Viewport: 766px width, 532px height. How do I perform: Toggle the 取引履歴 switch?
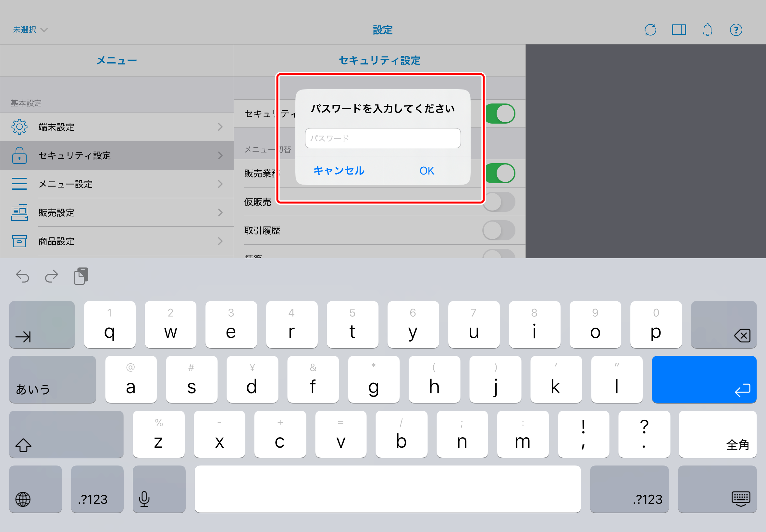coord(499,230)
